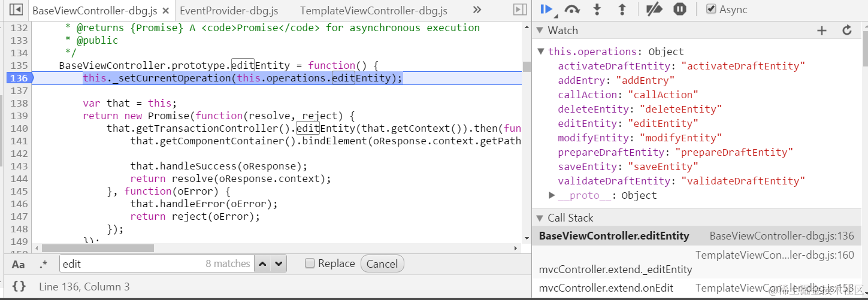
Task: Pretty print the source with braces icon
Action: click(19, 286)
